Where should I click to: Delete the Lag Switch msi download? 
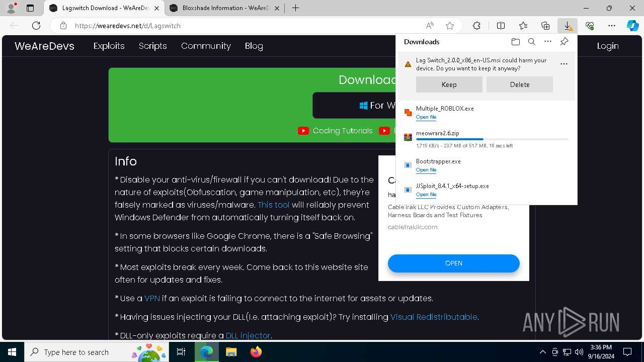(520, 84)
